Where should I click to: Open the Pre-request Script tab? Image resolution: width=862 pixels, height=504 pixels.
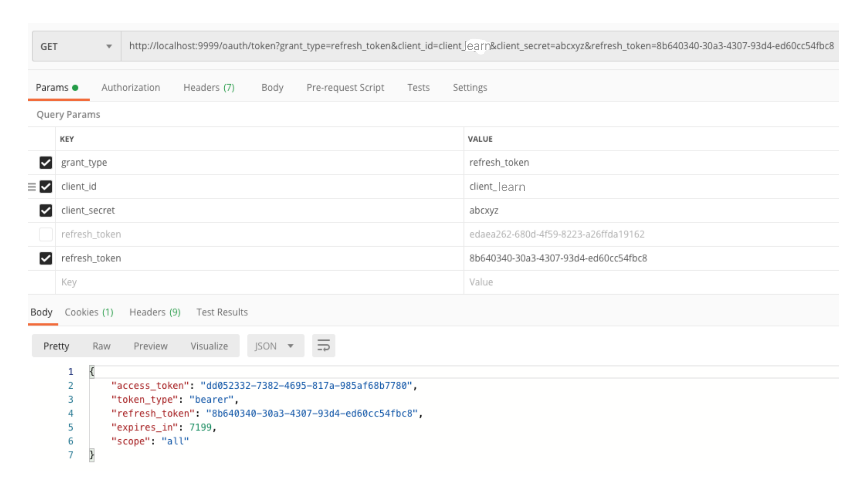coord(345,88)
